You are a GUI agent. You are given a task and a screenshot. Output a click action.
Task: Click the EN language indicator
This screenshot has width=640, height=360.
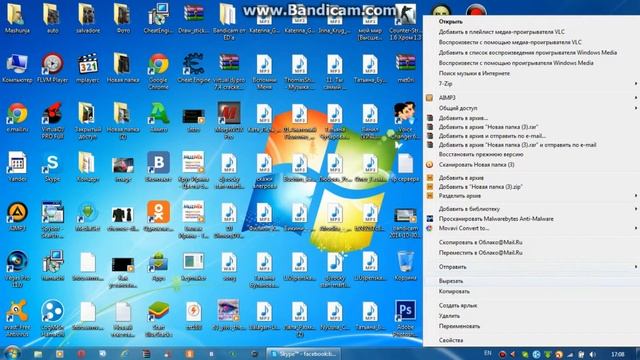tap(487, 353)
